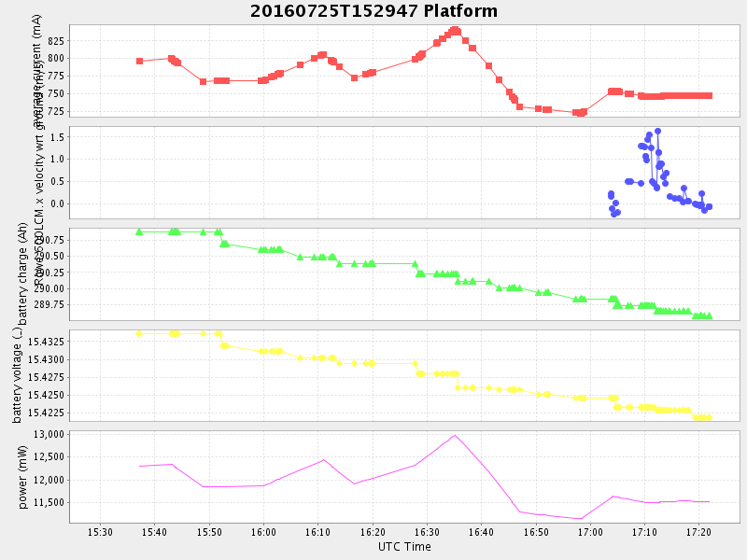Click the 1.5 tick on velocity axis
747x560 pixels.
pos(57,137)
